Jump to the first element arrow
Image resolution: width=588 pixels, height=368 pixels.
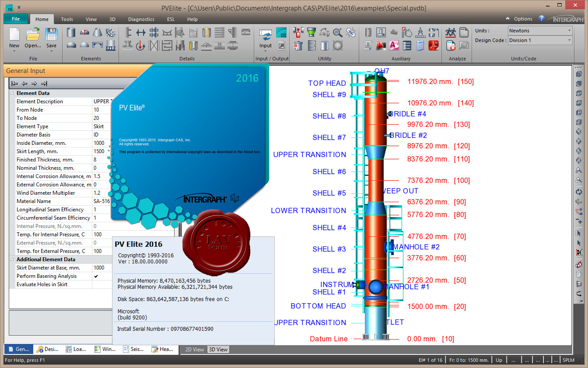[15, 84]
